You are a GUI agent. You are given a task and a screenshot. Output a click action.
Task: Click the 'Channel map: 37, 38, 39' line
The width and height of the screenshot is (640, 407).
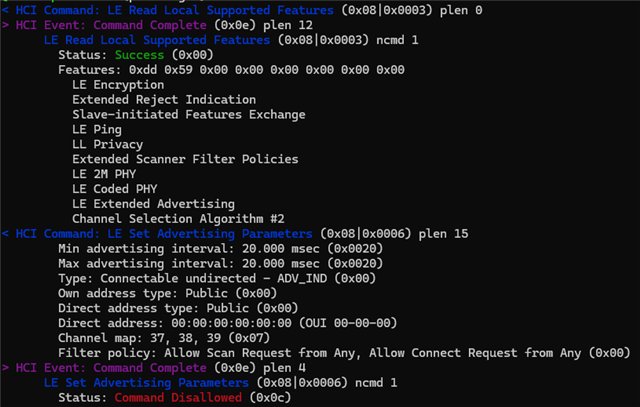pyautogui.click(x=164, y=338)
